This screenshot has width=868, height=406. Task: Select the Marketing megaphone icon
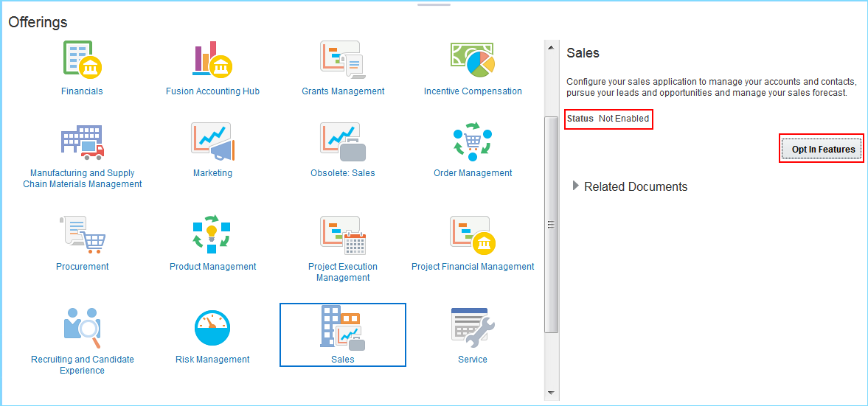(212, 141)
